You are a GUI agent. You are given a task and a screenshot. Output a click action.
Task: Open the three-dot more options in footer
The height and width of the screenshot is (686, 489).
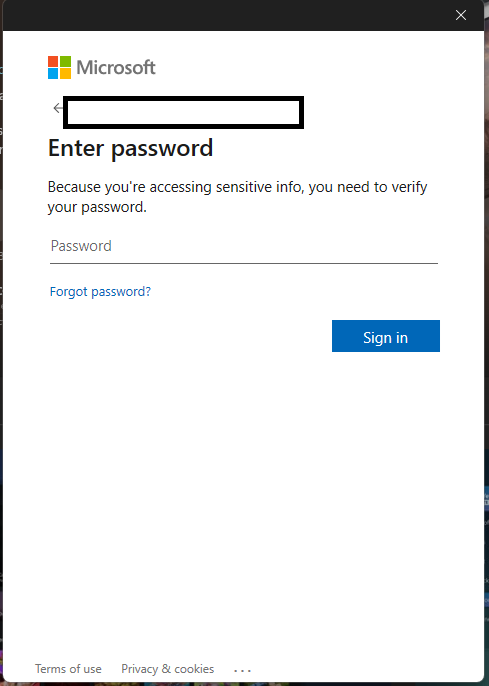click(x=242, y=670)
